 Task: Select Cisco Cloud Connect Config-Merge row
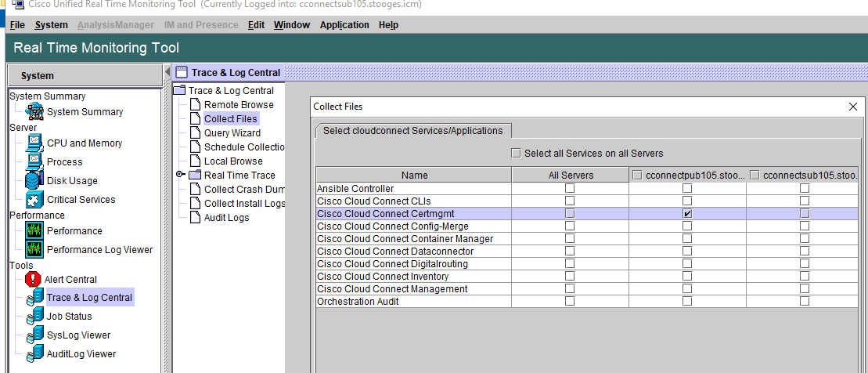(587, 226)
